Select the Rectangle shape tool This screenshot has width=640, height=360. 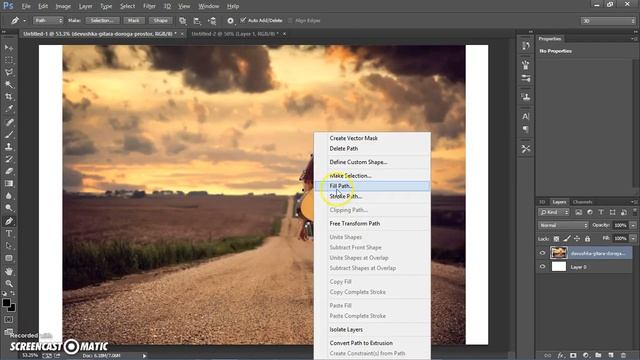coord(9,258)
